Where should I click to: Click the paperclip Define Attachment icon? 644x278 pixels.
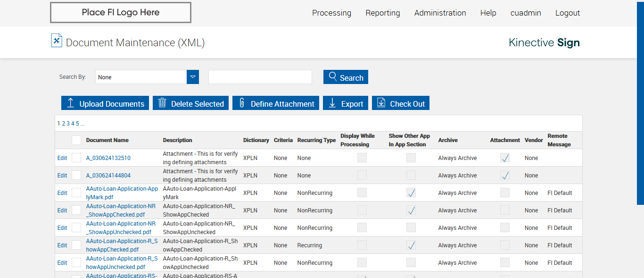point(242,103)
